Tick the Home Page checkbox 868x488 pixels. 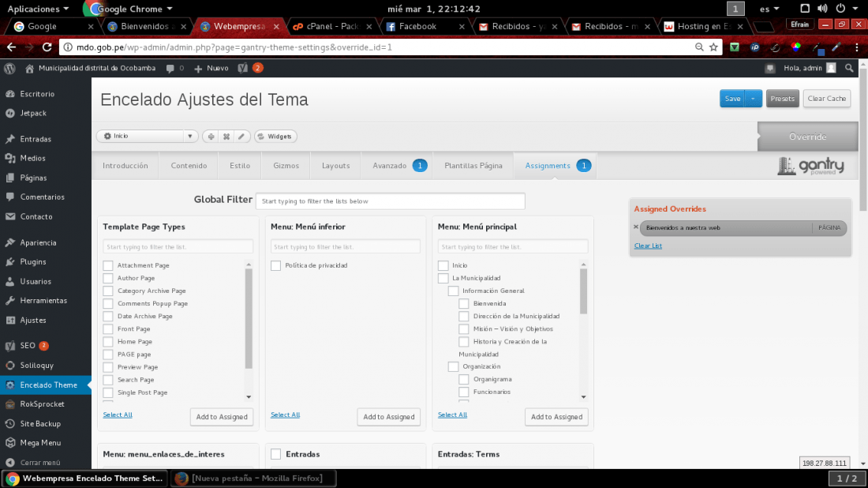(x=108, y=342)
